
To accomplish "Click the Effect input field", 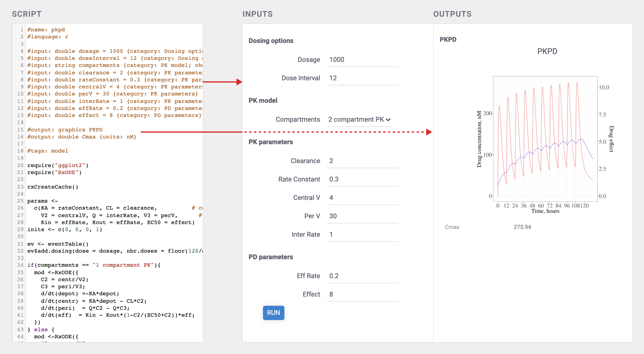I will coord(362,294).
